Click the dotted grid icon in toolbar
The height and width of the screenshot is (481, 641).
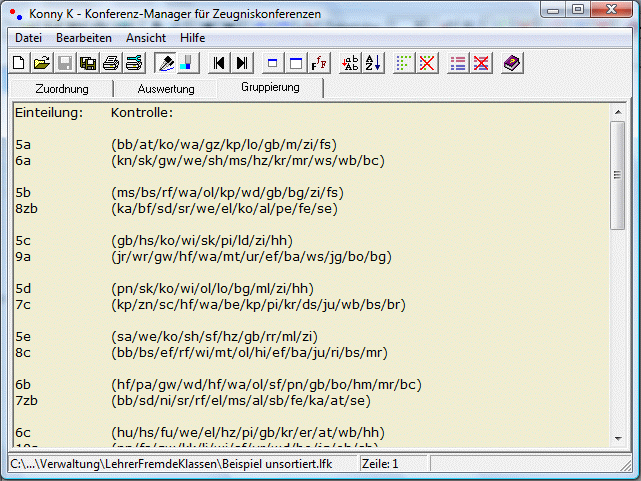(x=404, y=63)
